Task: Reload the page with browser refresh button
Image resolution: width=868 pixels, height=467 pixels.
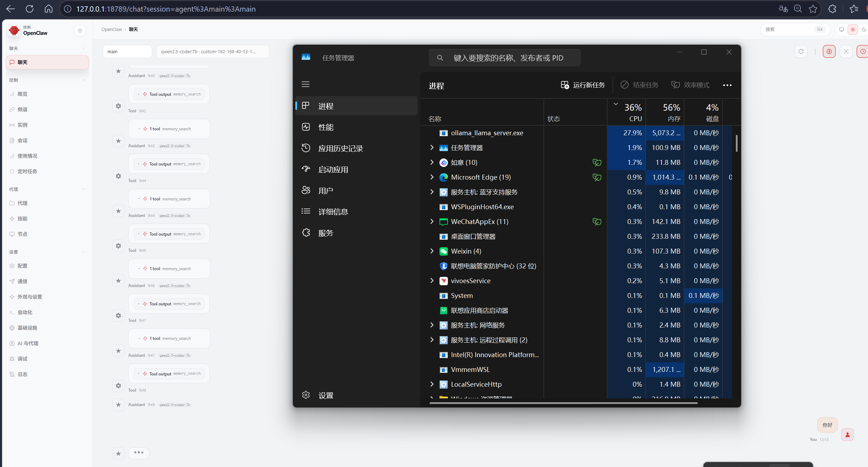Action: coord(30,9)
